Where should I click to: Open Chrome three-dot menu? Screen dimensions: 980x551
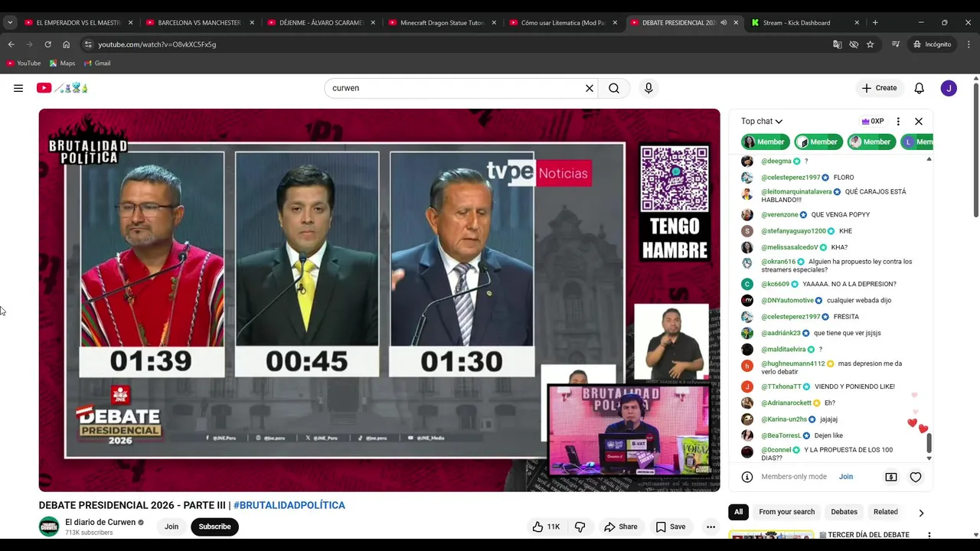tap(969, 44)
